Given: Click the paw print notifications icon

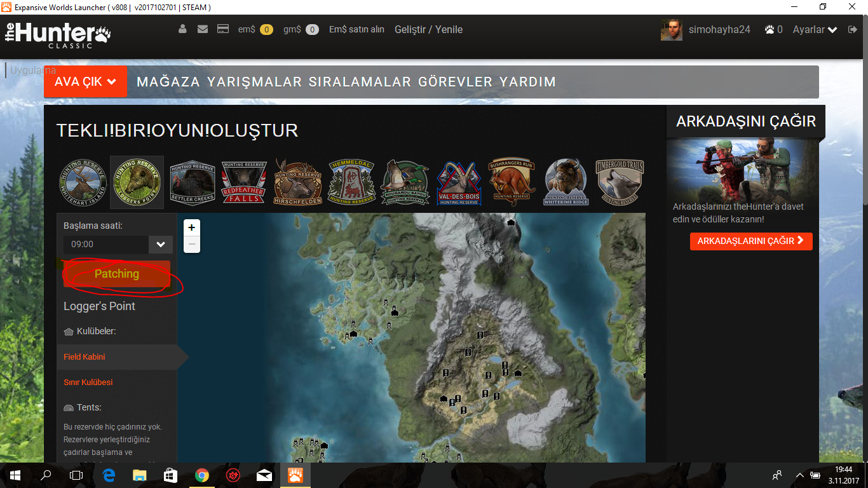Looking at the screenshot, I should coord(770,29).
